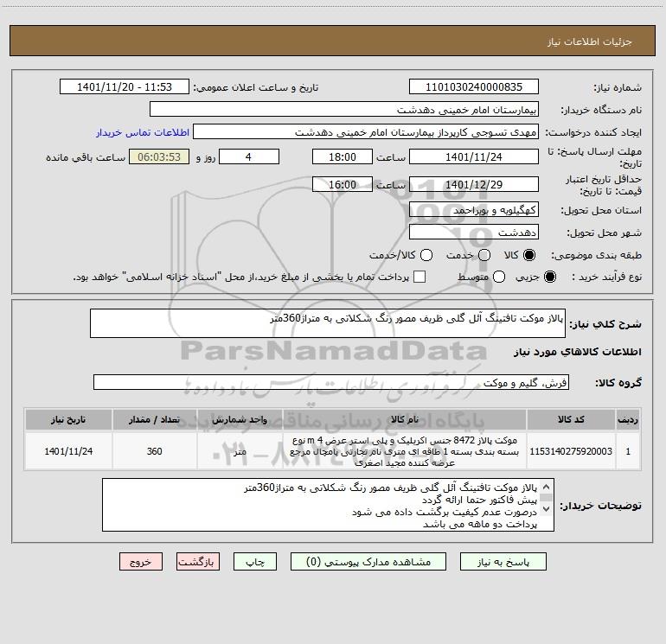Click the days remaining field 4
Image resolution: width=666 pixels, height=644 pixels.
point(249,156)
